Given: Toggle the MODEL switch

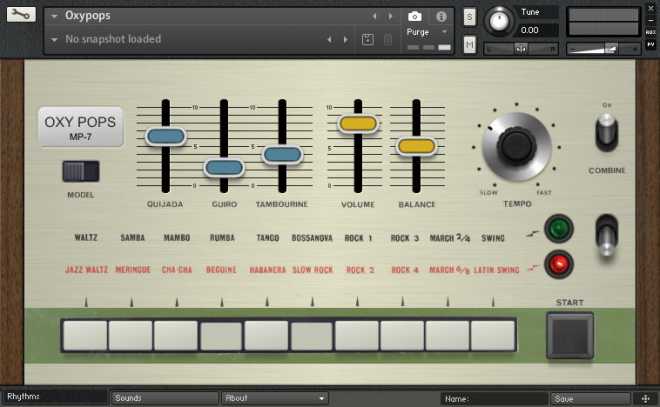Looking at the screenshot, I should point(81,171).
